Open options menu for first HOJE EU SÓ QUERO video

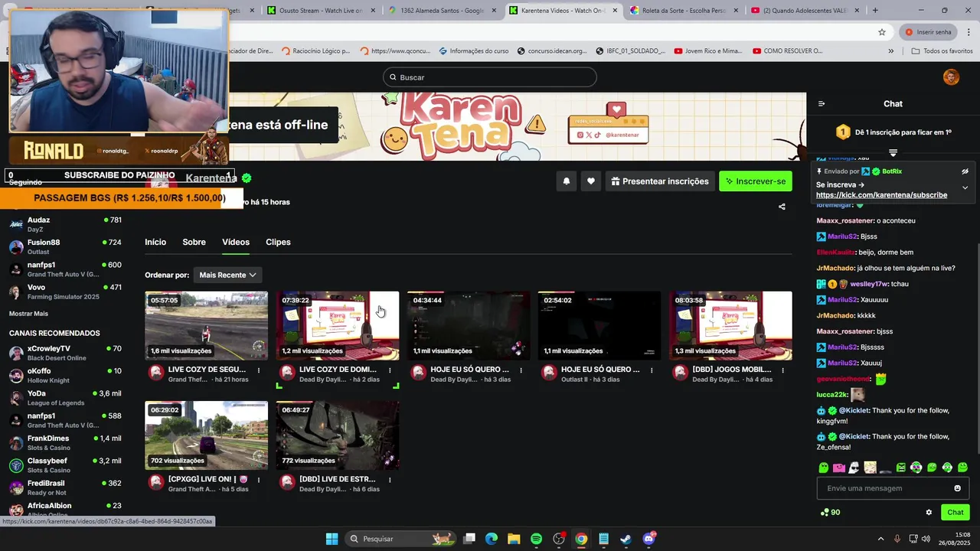[x=521, y=370]
